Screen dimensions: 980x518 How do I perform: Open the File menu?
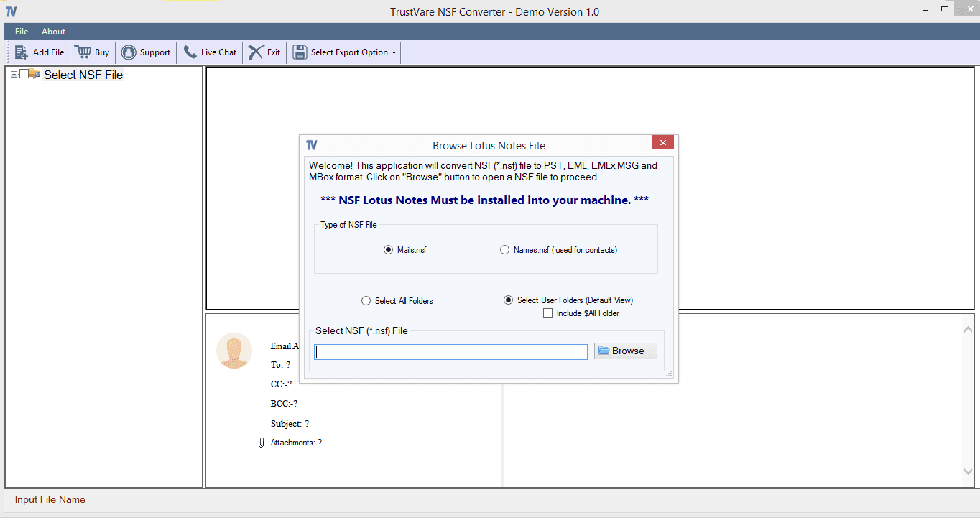point(21,31)
